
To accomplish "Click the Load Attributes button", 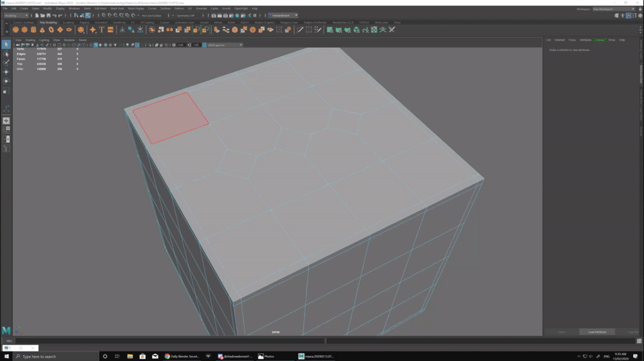I will 596,332.
